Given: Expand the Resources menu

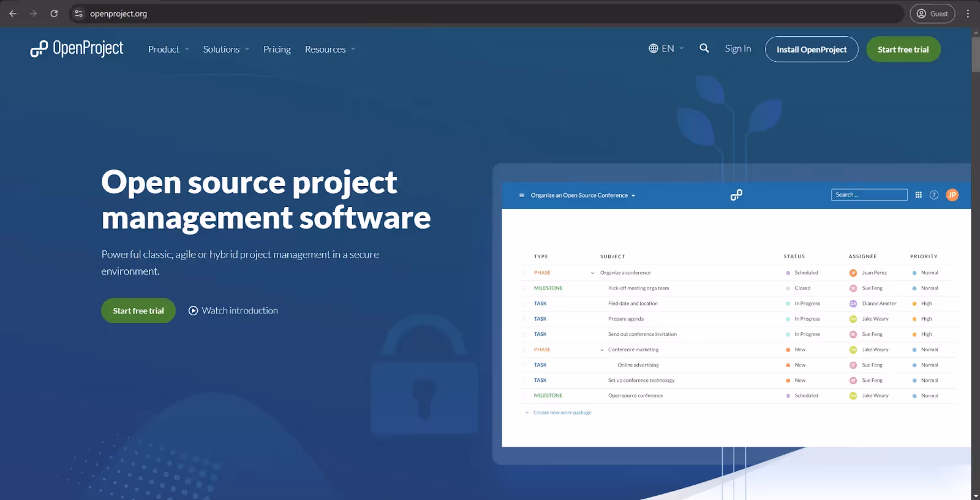Looking at the screenshot, I should [x=330, y=49].
